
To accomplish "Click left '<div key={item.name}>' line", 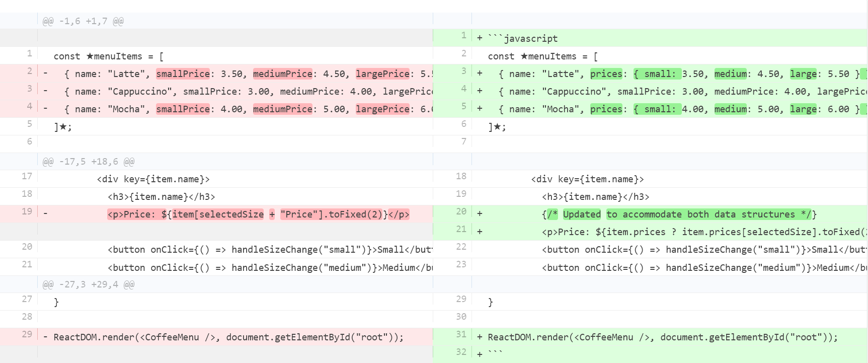I will 153,179.
